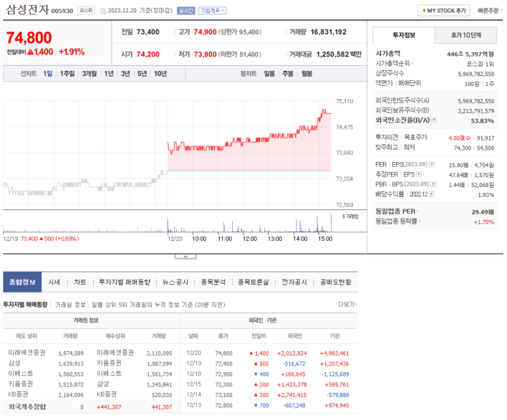Select the 3개월 line chart period

pyautogui.click(x=89, y=73)
